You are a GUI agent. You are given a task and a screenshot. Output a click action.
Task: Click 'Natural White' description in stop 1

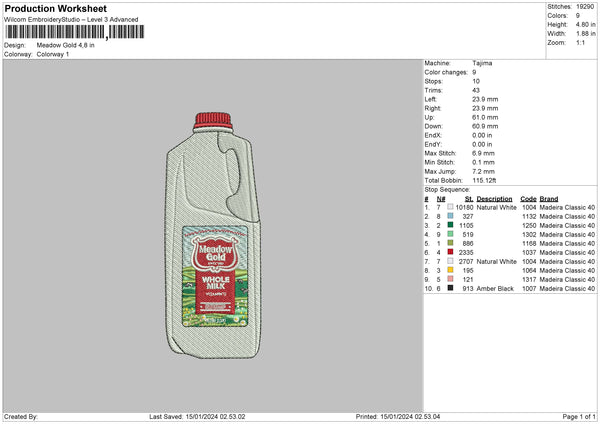point(496,207)
